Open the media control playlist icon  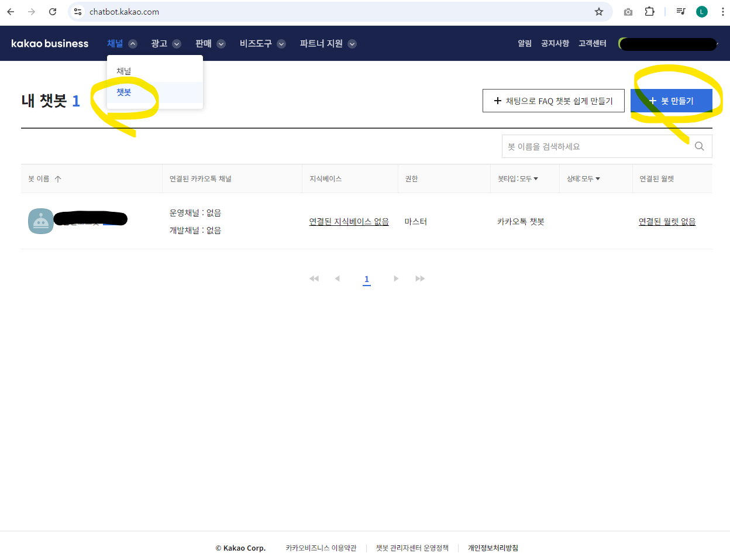point(681,12)
